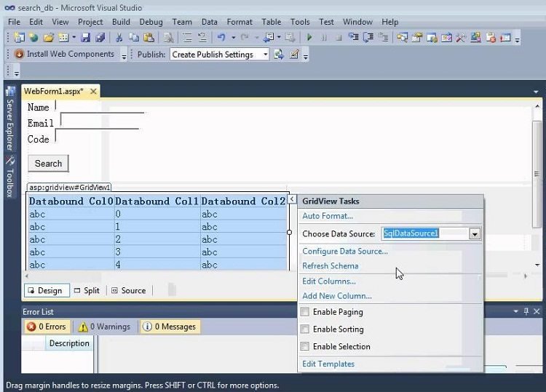Click the Paste clipboard icon
The image size is (546, 392).
tap(149, 37)
